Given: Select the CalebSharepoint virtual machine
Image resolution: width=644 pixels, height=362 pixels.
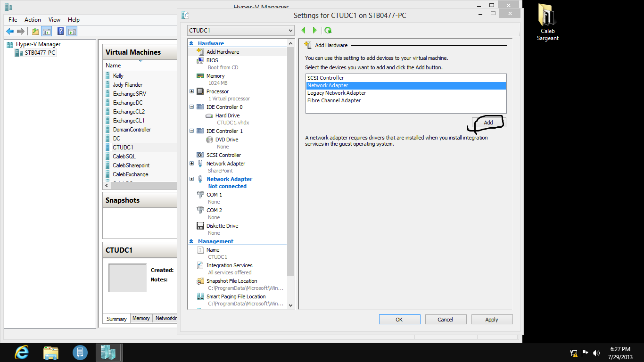Looking at the screenshot, I should [x=131, y=165].
